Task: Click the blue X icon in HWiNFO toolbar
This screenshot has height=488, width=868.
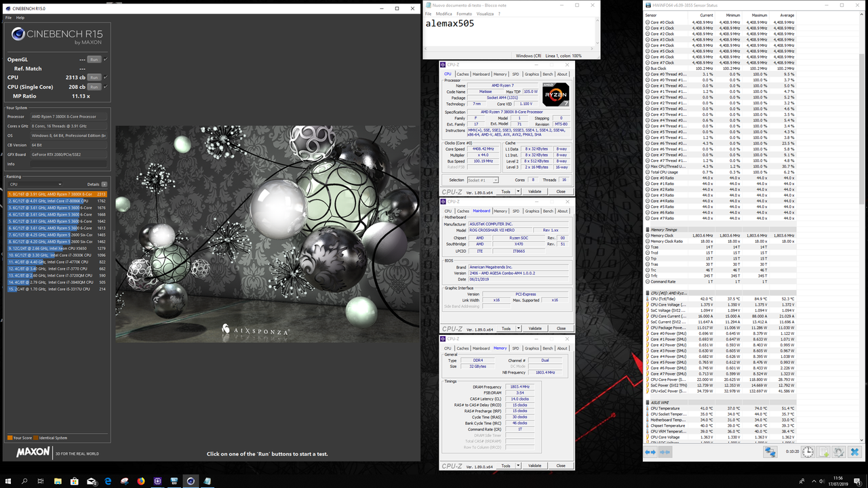Action: click(x=855, y=451)
